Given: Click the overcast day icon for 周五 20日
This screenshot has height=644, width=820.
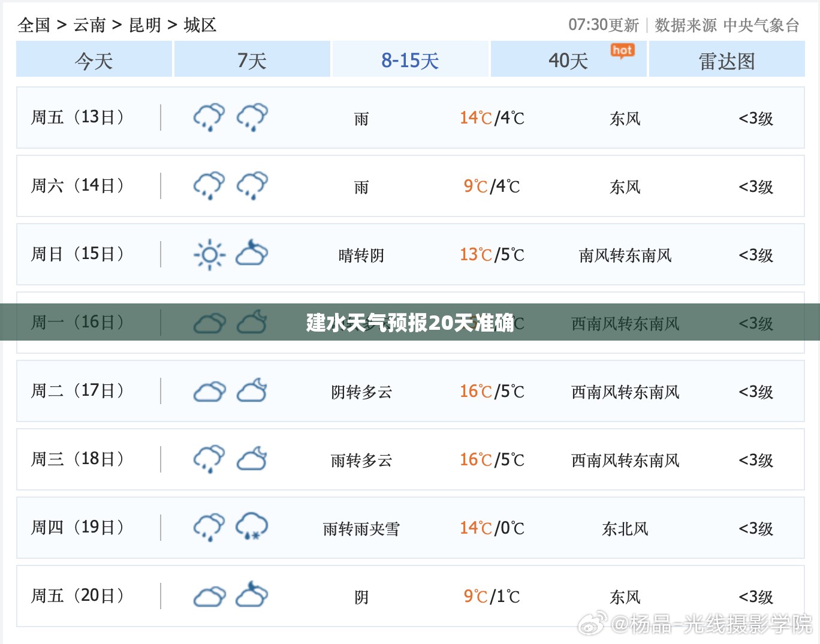Looking at the screenshot, I should click(210, 597).
